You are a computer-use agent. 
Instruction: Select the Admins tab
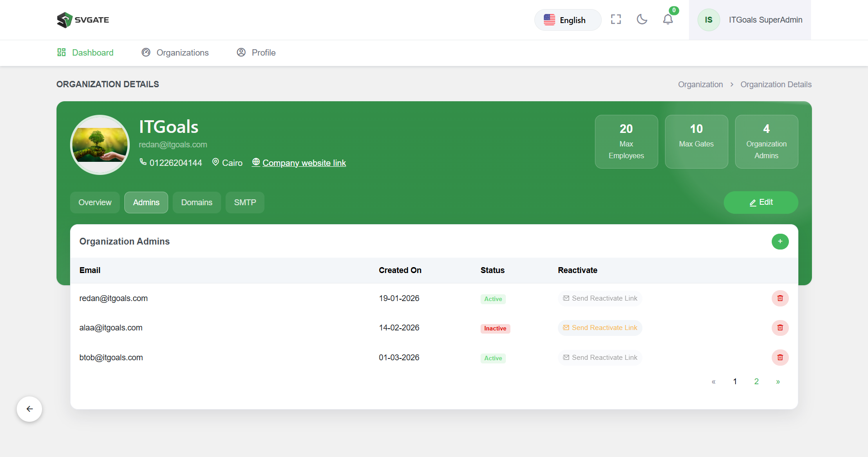click(x=146, y=203)
